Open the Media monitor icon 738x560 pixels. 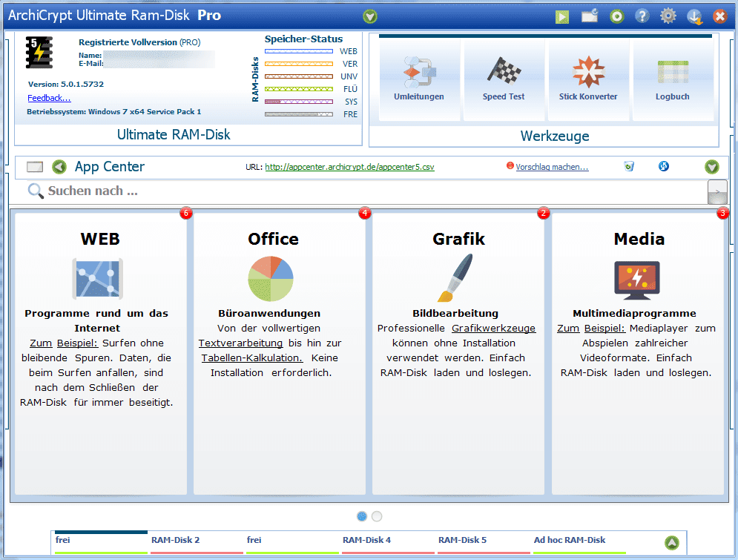(637, 280)
